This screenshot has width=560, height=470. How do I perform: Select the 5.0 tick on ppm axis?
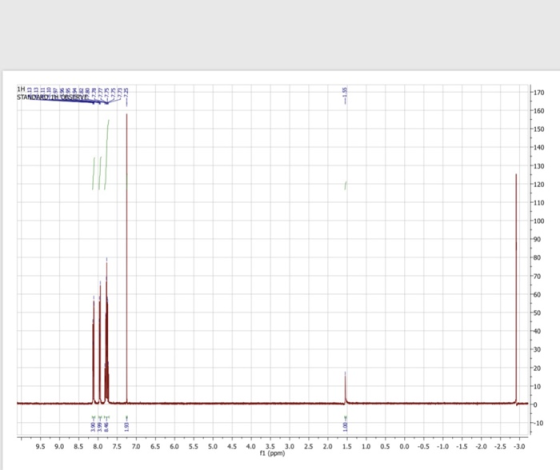click(x=212, y=446)
